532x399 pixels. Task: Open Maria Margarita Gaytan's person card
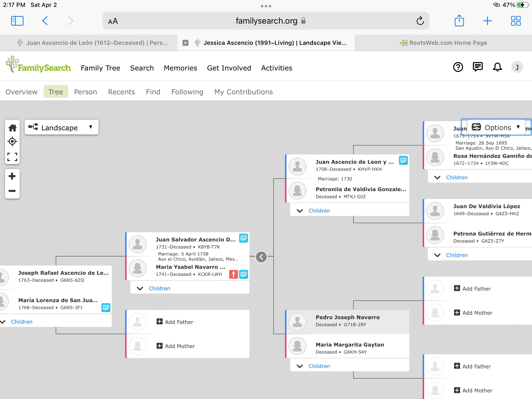350,345
